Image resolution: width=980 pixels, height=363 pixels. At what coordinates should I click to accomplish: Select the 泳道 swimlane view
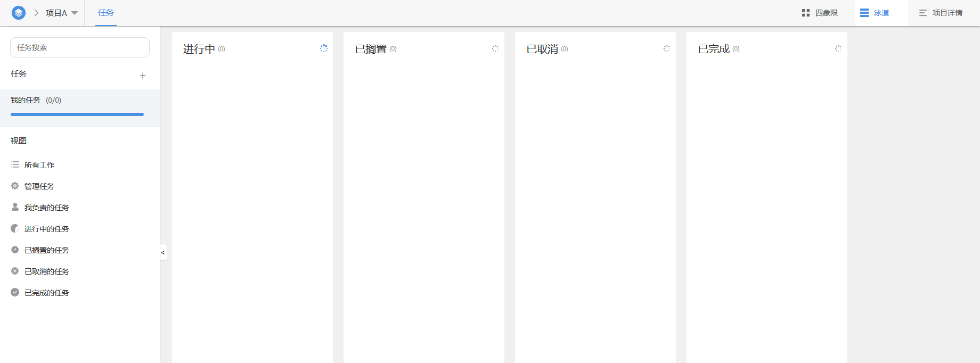pos(875,13)
